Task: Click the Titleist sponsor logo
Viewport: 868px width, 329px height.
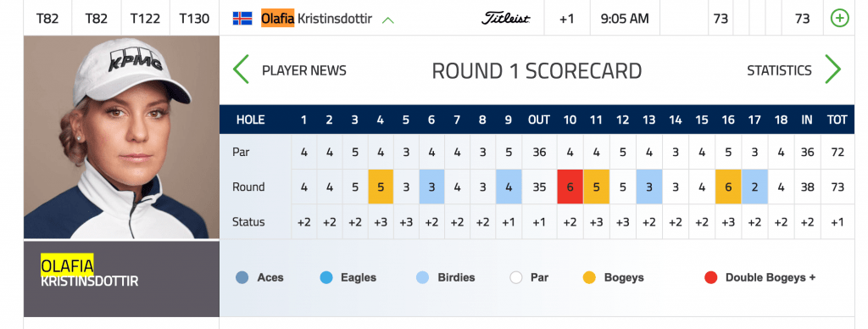Action: [505, 19]
